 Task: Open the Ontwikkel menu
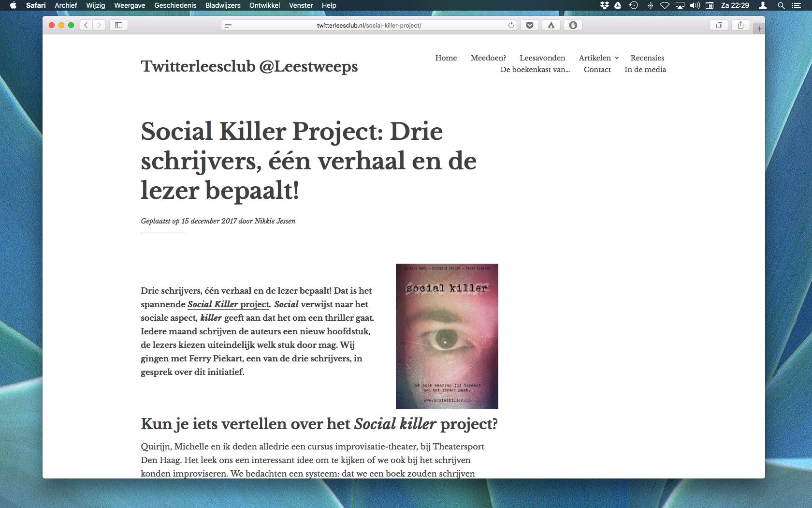pos(264,5)
